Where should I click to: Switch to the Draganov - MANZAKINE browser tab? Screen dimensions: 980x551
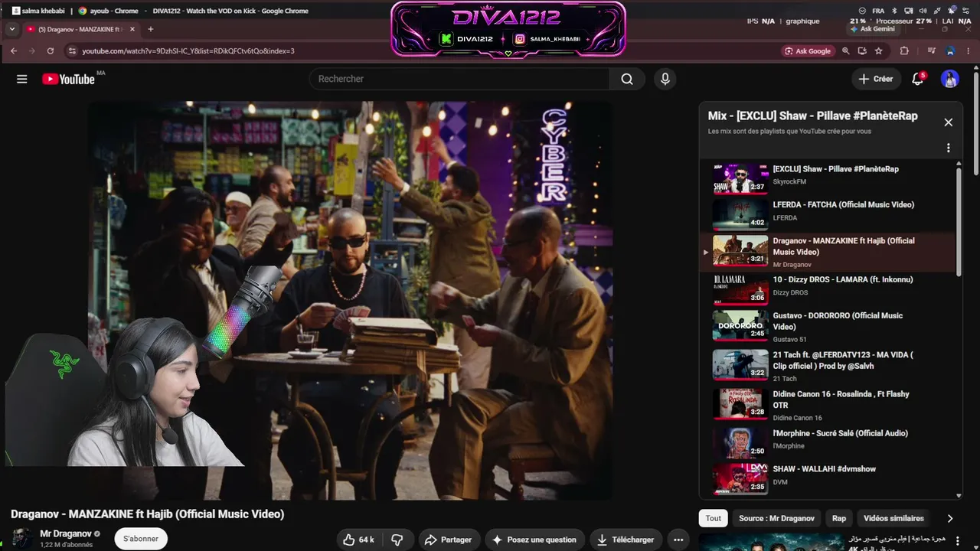[x=80, y=29]
